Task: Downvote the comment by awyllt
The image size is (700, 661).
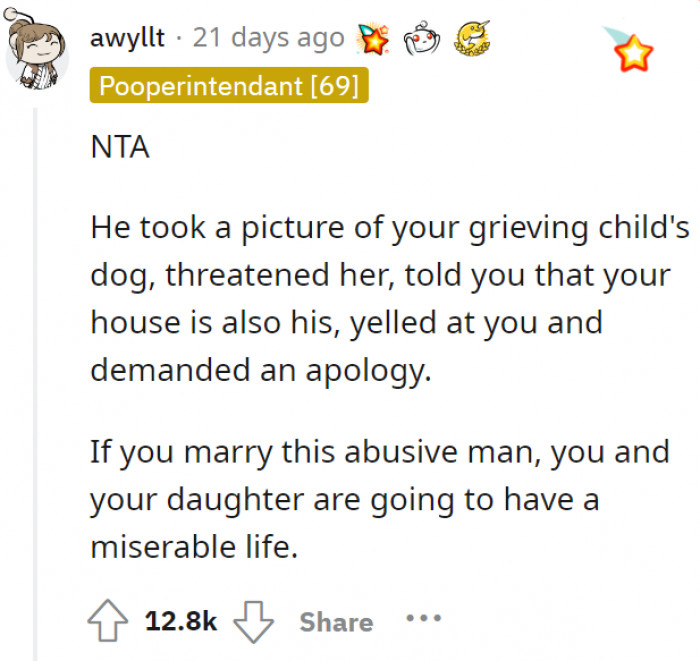Action: coord(253,621)
